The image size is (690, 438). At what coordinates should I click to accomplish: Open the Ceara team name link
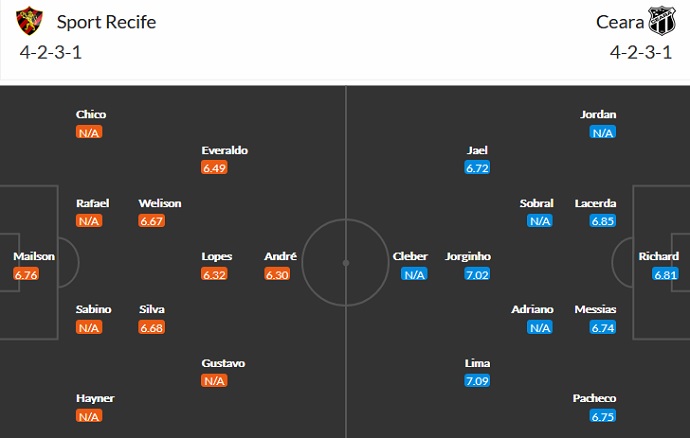pyautogui.click(x=619, y=22)
